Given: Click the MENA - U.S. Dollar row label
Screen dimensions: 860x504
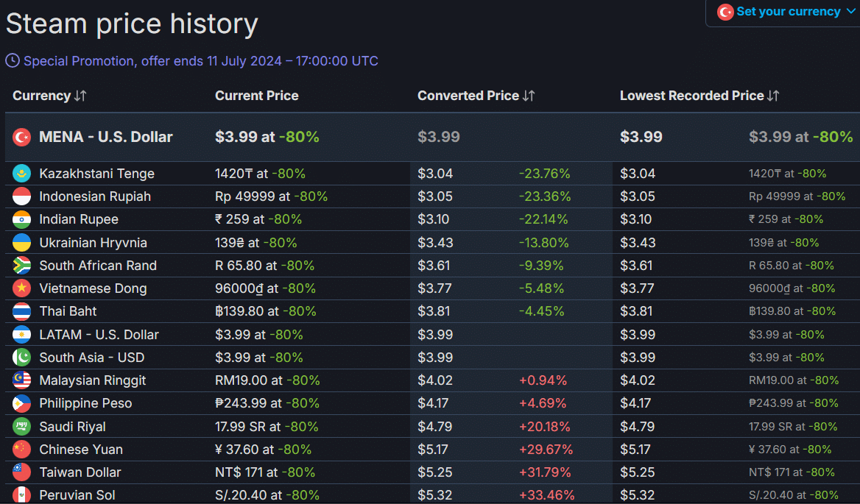Looking at the screenshot, I should (106, 137).
